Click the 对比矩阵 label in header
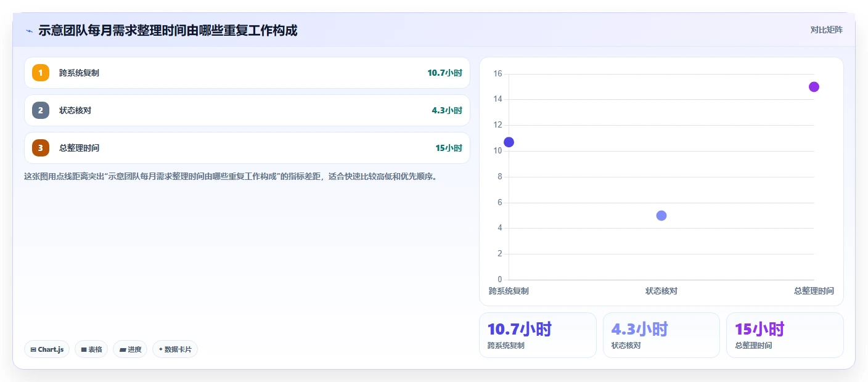868x382 pixels. (826, 30)
